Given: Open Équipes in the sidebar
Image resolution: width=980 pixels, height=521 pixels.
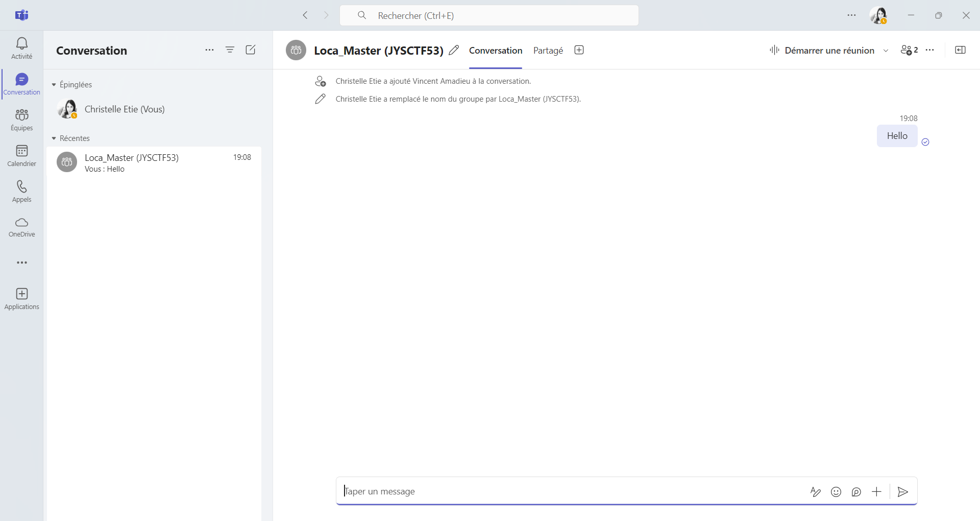Looking at the screenshot, I should click(x=21, y=120).
